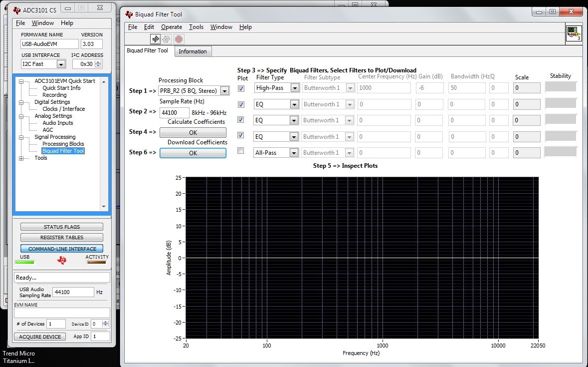Click the brown ACTIVITY indicator
Viewport: 588px width, 367px height.
click(96, 262)
